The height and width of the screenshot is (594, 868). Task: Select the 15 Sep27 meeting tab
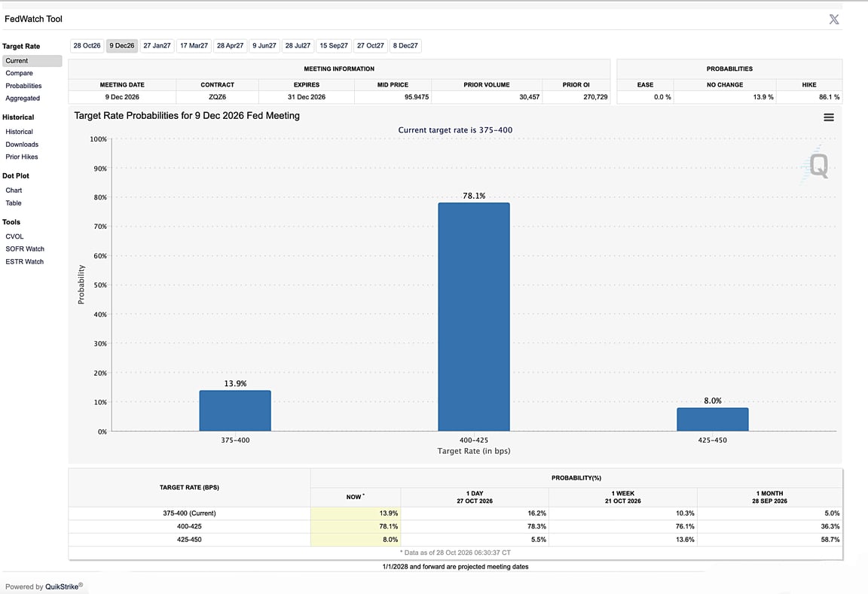[334, 46]
